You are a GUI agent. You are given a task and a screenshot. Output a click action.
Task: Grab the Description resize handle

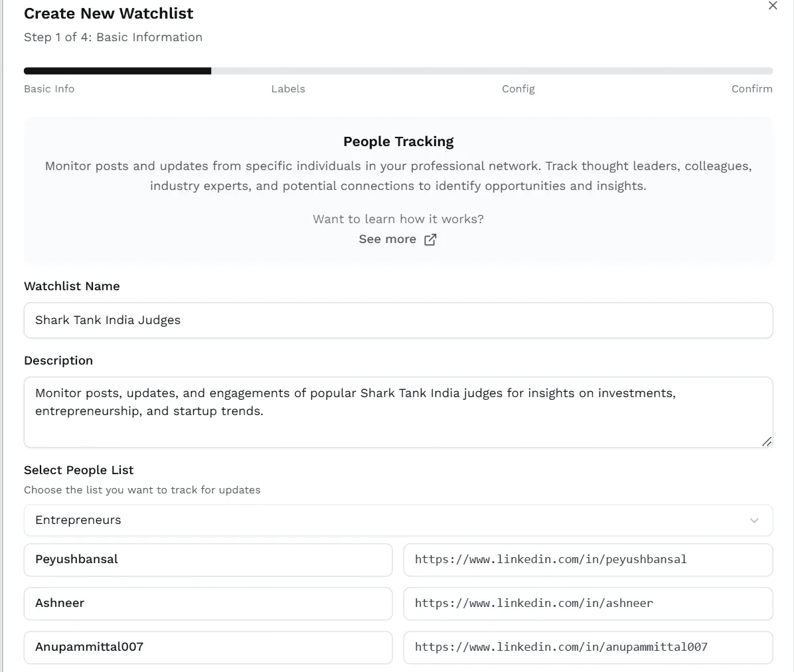(767, 442)
